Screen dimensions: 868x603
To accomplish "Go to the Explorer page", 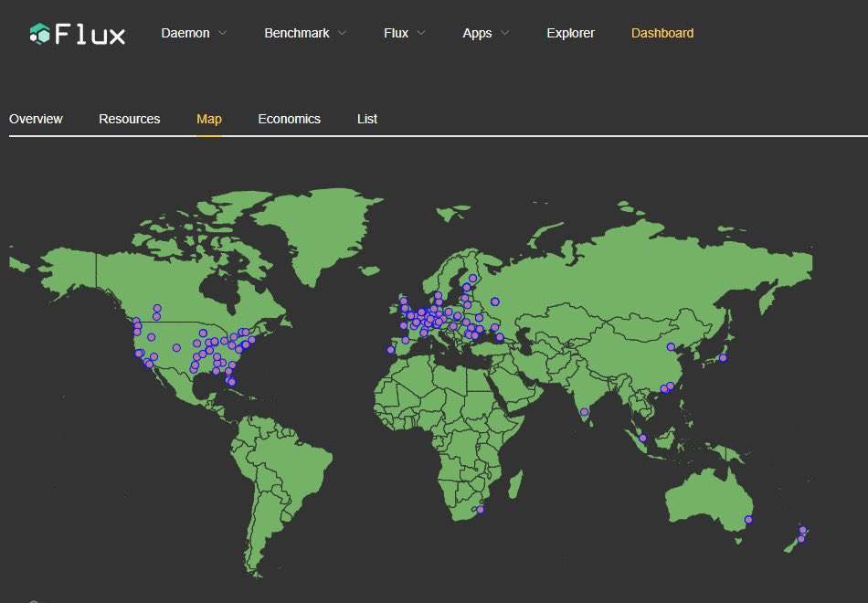I will click(x=570, y=33).
